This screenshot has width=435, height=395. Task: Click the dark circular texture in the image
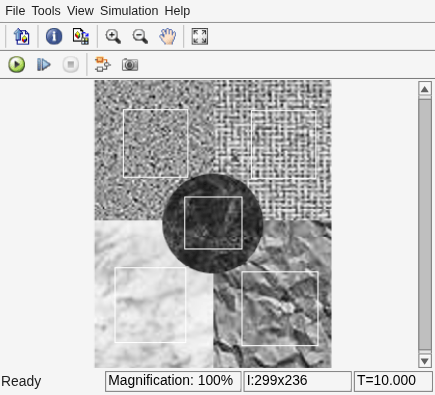(212, 223)
